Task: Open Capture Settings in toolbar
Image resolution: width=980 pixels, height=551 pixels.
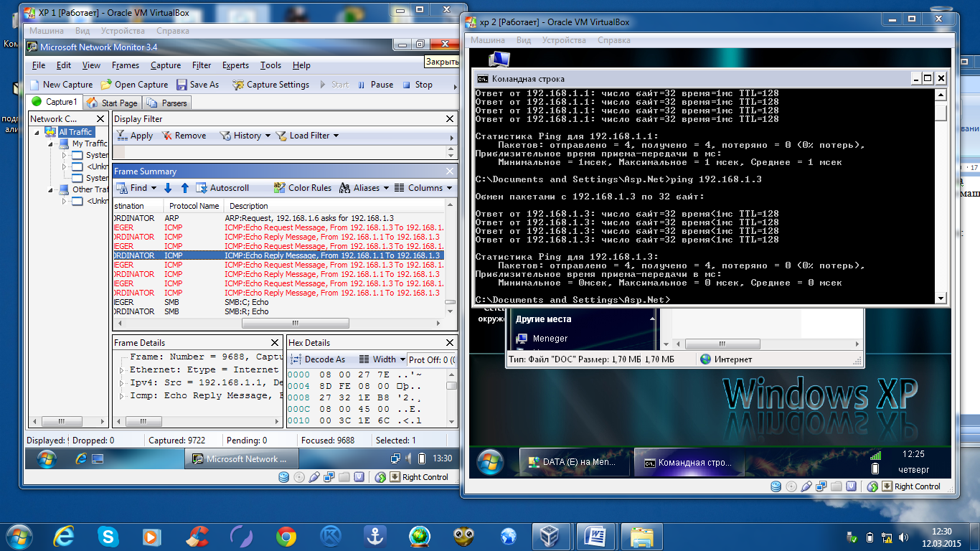Action: click(x=270, y=85)
